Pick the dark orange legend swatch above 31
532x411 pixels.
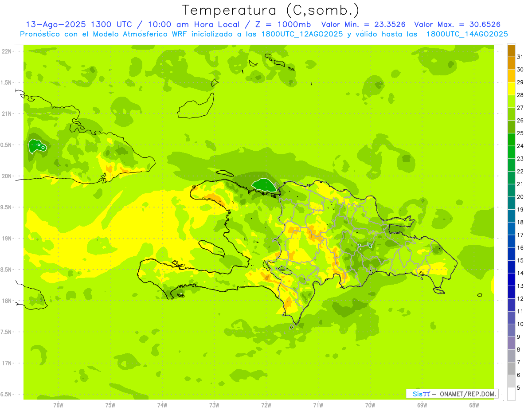pos(511,51)
